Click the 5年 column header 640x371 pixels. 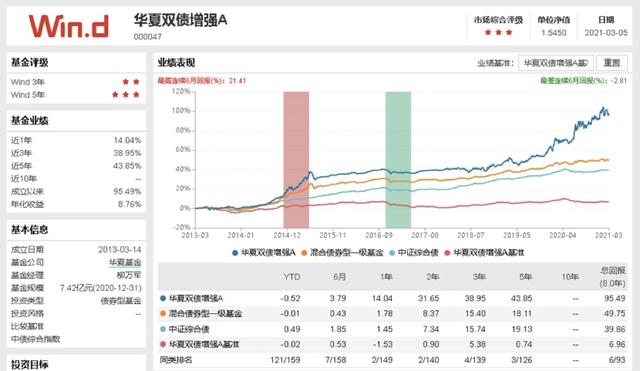click(x=526, y=277)
